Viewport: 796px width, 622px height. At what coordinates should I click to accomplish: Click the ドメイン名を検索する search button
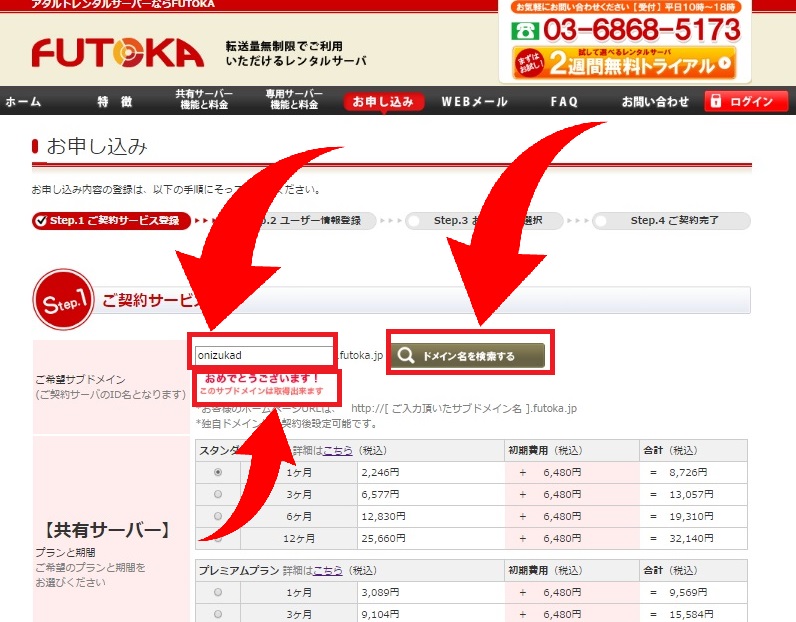click(468, 355)
